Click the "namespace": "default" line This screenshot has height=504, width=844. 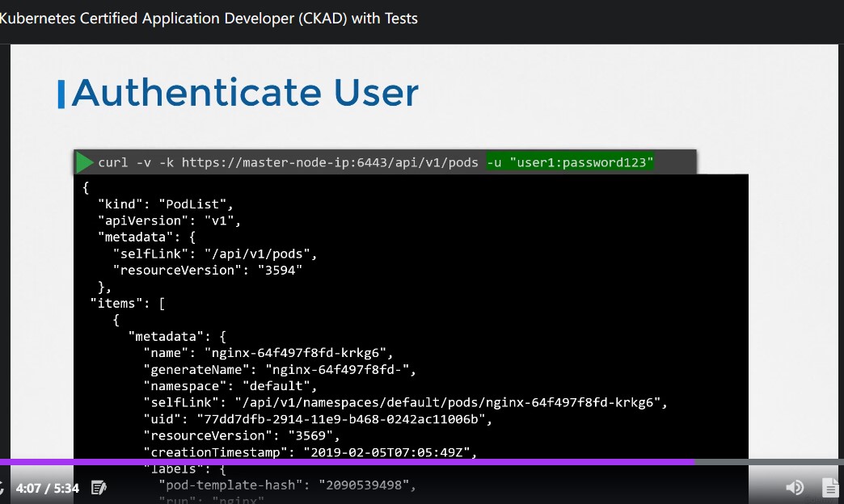tap(230, 386)
